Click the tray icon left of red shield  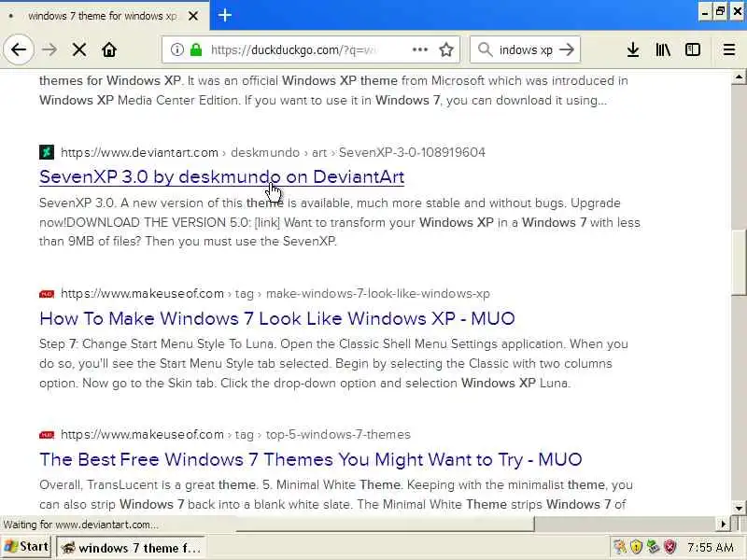coord(653,547)
